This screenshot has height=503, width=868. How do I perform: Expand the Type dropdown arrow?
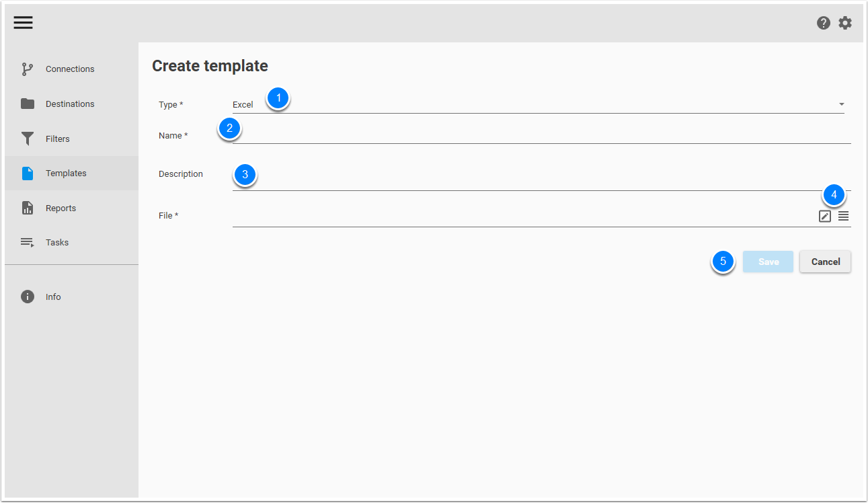pyautogui.click(x=840, y=104)
